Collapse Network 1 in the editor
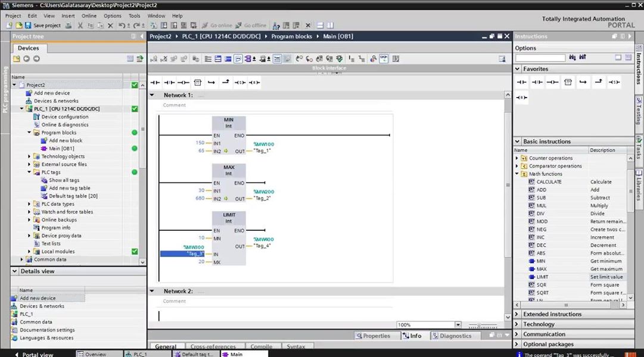 pyautogui.click(x=152, y=95)
